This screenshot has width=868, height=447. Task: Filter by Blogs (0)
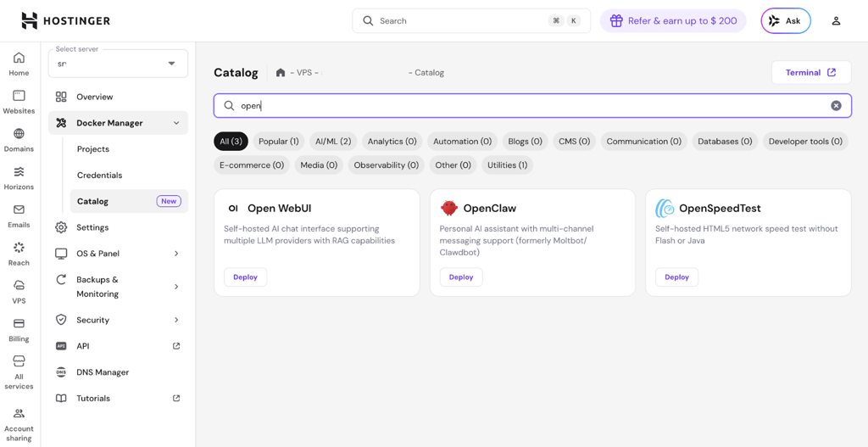(526, 142)
